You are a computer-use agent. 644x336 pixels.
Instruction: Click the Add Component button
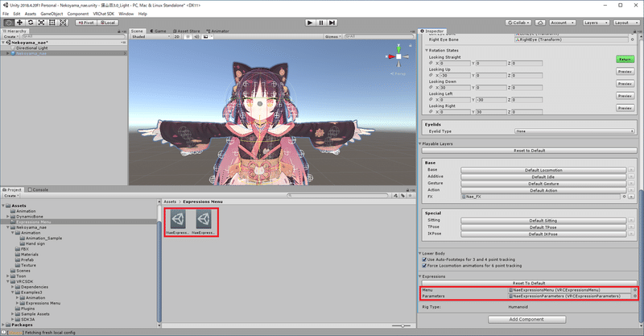point(526,319)
